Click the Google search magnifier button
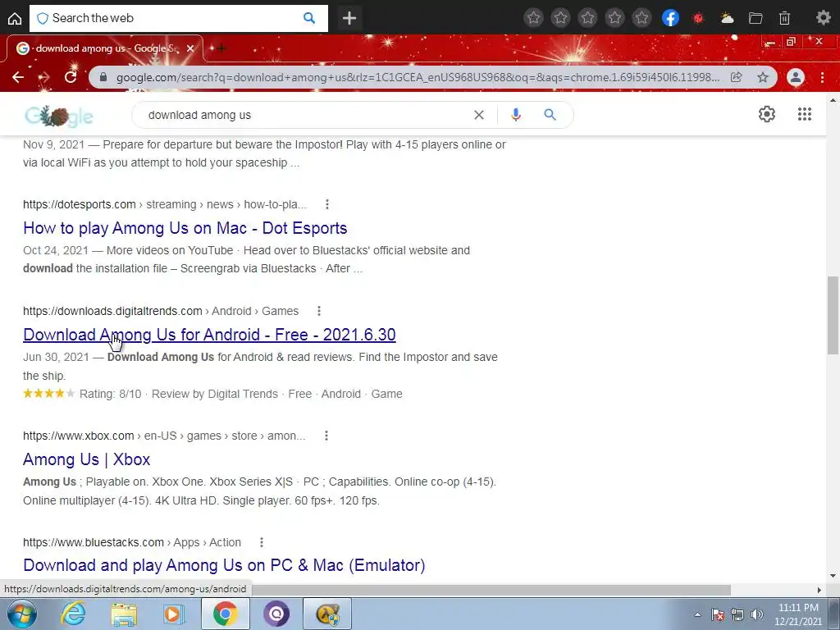Image resolution: width=840 pixels, height=630 pixels. [550, 115]
